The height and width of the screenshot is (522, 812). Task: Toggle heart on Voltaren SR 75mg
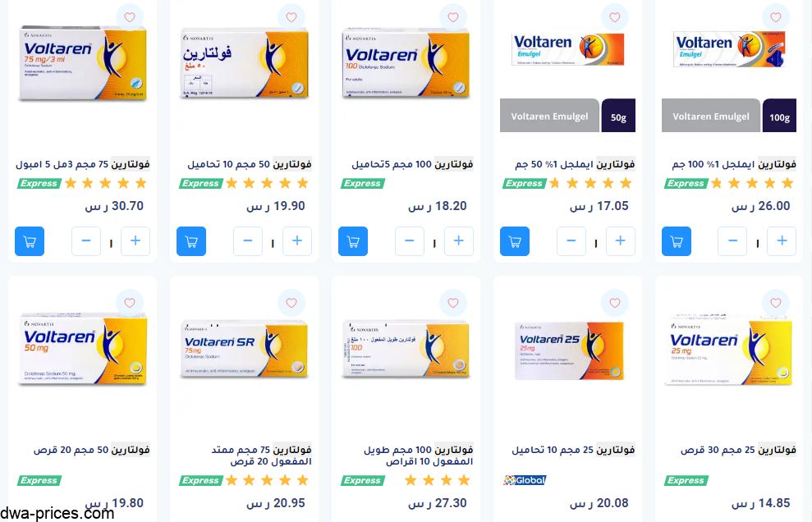pos(291,303)
